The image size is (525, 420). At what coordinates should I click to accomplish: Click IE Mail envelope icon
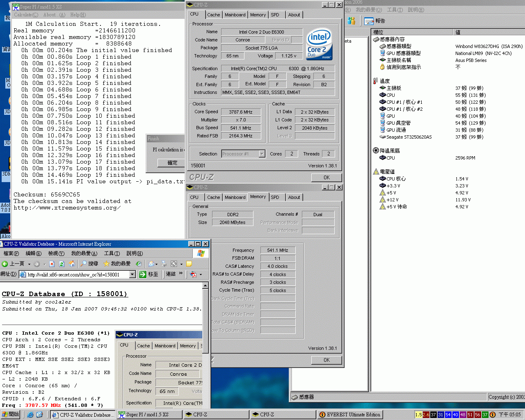(151, 264)
